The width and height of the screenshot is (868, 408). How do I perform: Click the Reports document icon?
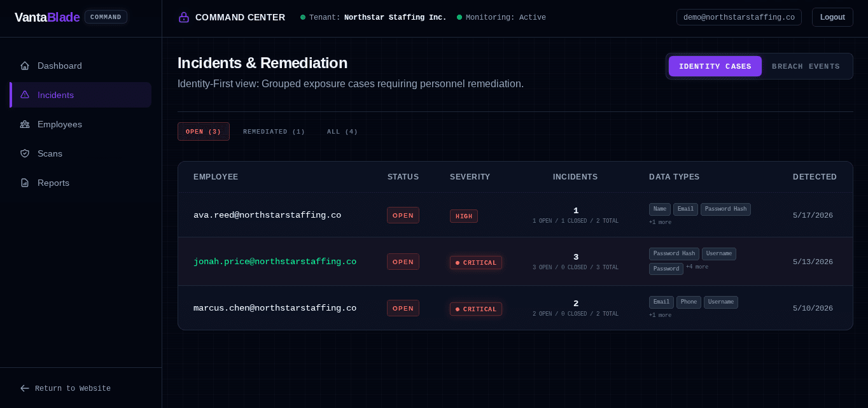click(25, 183)
